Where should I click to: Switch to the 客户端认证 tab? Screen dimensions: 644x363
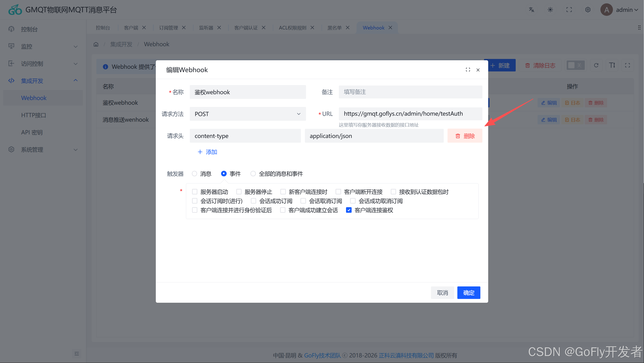(246, 28)
